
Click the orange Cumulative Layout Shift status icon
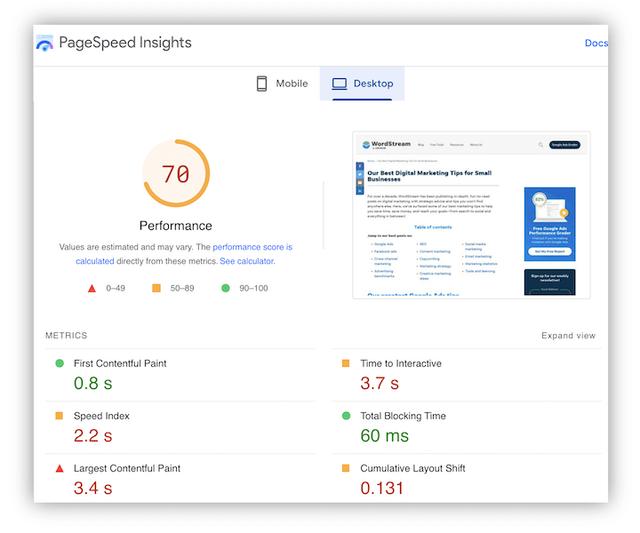346,468
